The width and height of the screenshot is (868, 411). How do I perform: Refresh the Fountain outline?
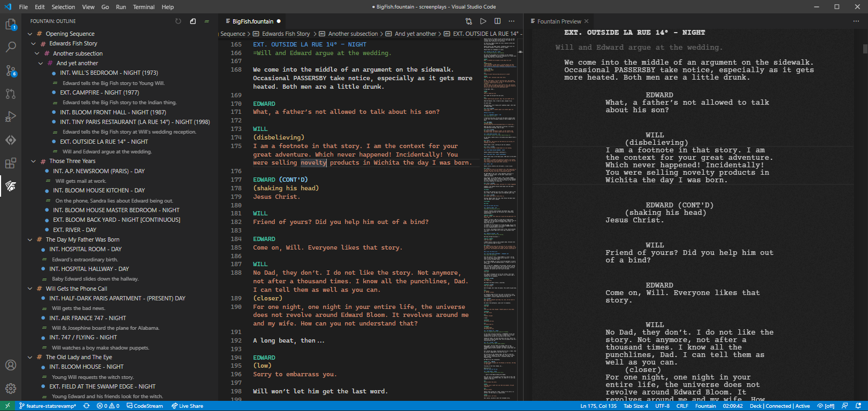point(178,21)
